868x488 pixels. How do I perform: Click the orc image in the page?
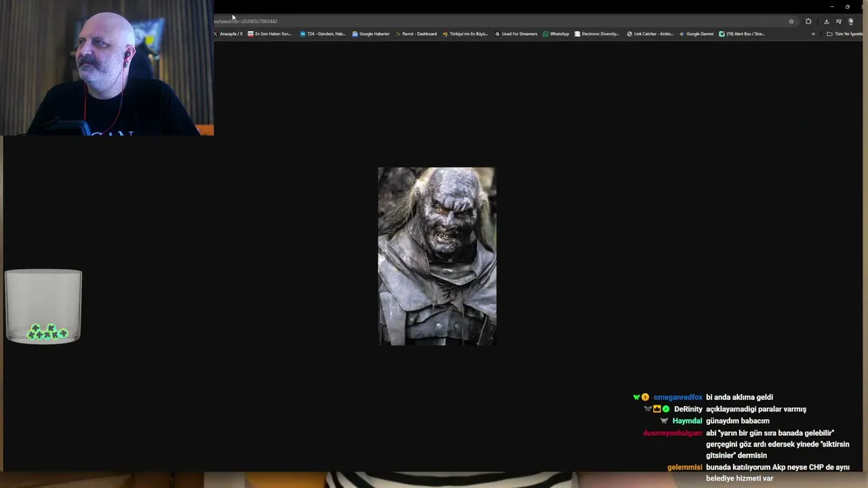pyautogui.click(x=437, y=256)
